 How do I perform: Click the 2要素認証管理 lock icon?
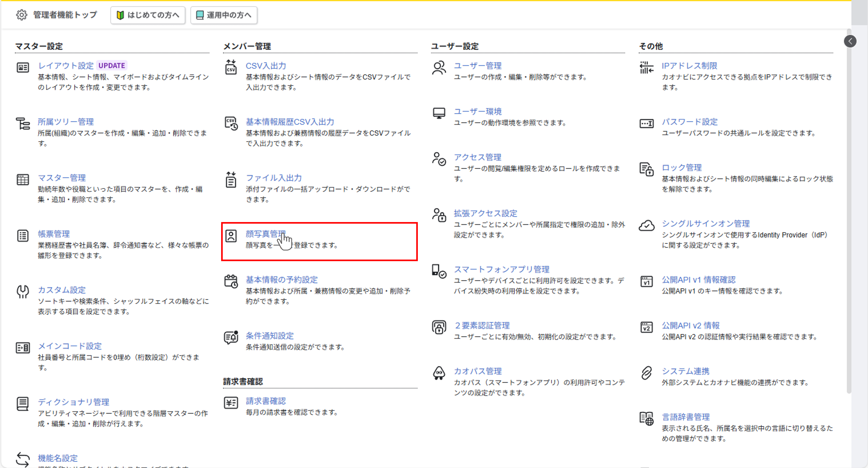(439, 327)
